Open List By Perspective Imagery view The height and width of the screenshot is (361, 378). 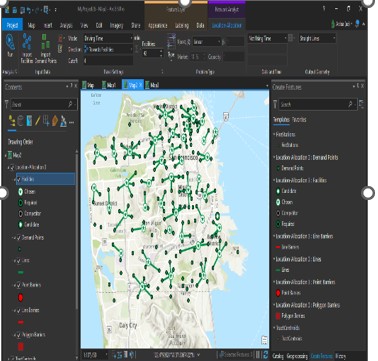pos(63,121)
